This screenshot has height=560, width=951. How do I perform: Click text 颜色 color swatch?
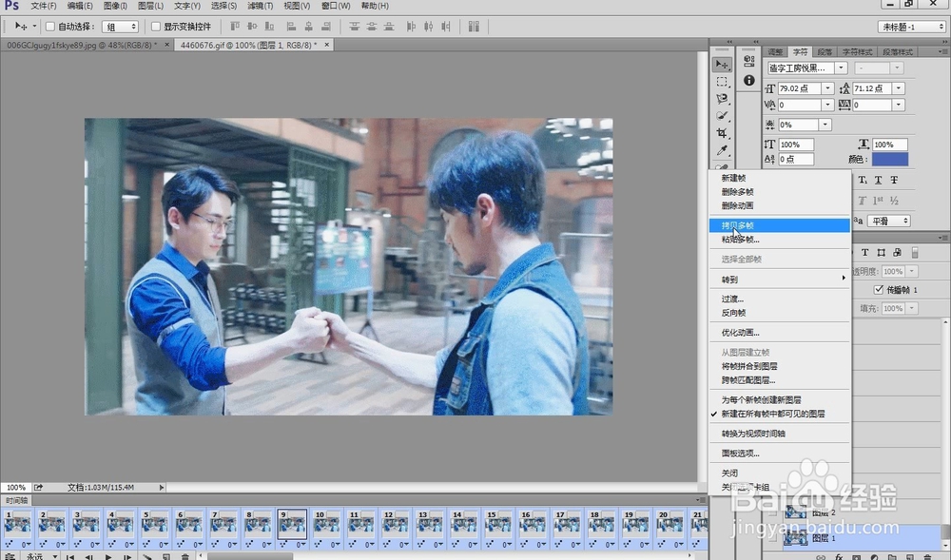[x=890, y=159]
